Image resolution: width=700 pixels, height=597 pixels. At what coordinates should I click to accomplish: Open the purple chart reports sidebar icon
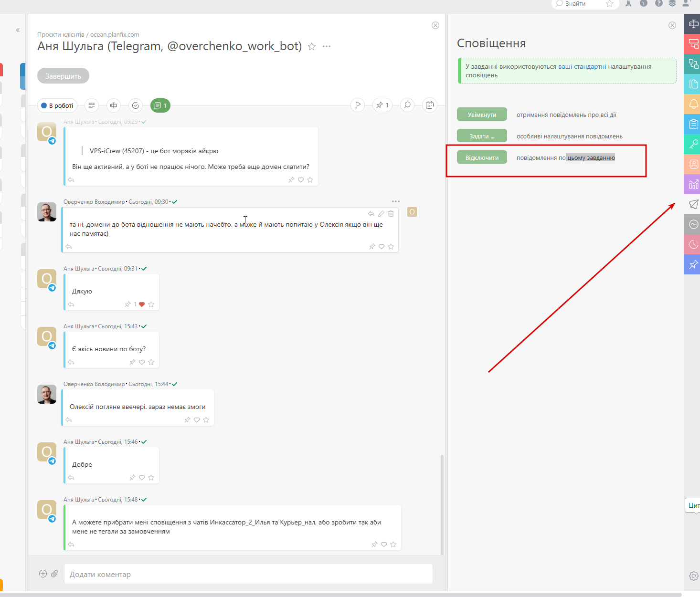pos(693,184)
